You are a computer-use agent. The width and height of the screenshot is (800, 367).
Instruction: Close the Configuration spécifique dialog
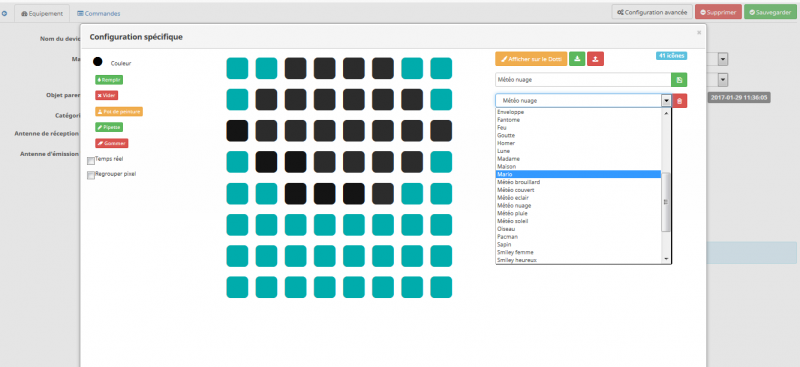[x=699, y=32]
